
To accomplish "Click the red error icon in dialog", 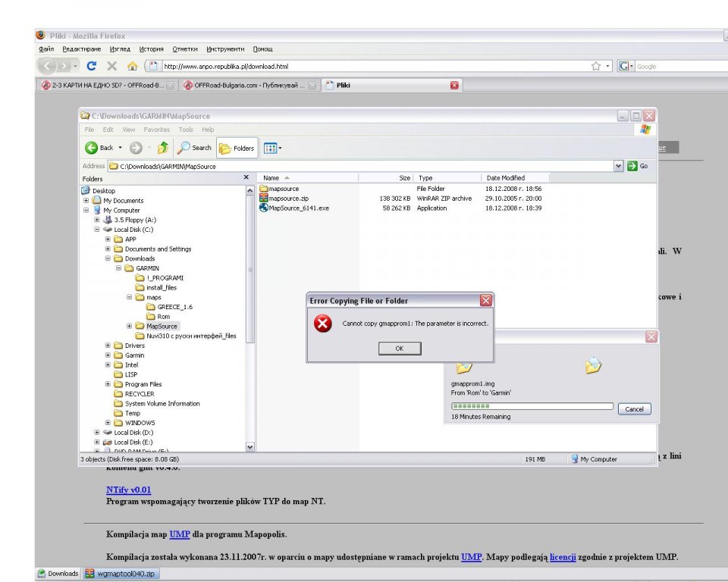I will point(323,324).
